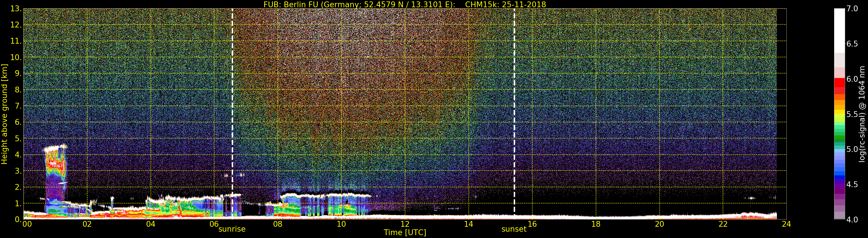Click the time axis tick "16"
Viewport: 868px width, 238px height.
tap(532, 224)
